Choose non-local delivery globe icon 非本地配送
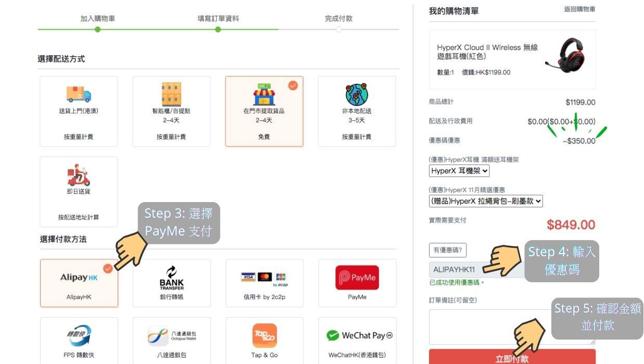 tap(357, 94)
